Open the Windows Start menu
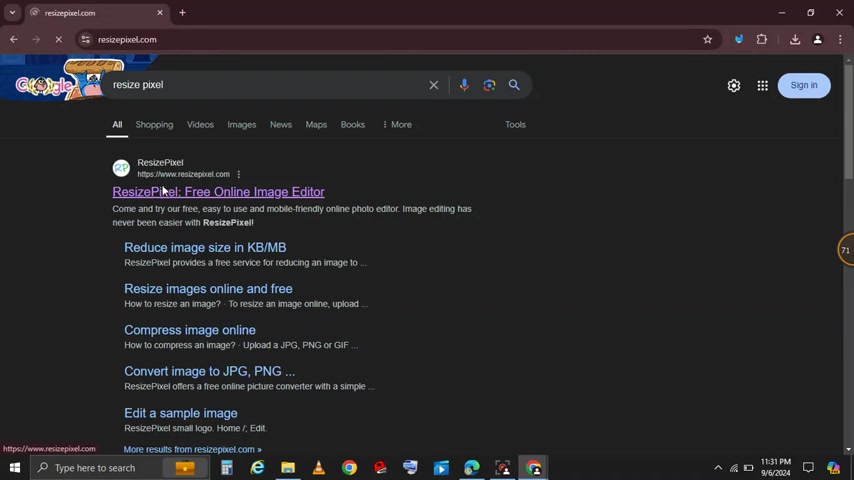This screenshot has width=854, height=480. (x=14, y=468)
